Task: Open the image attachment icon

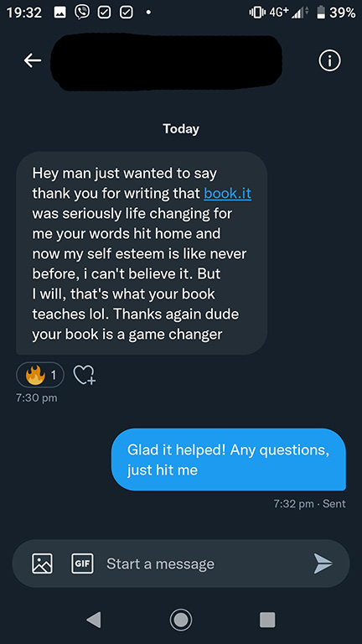Action: (42, 563)
